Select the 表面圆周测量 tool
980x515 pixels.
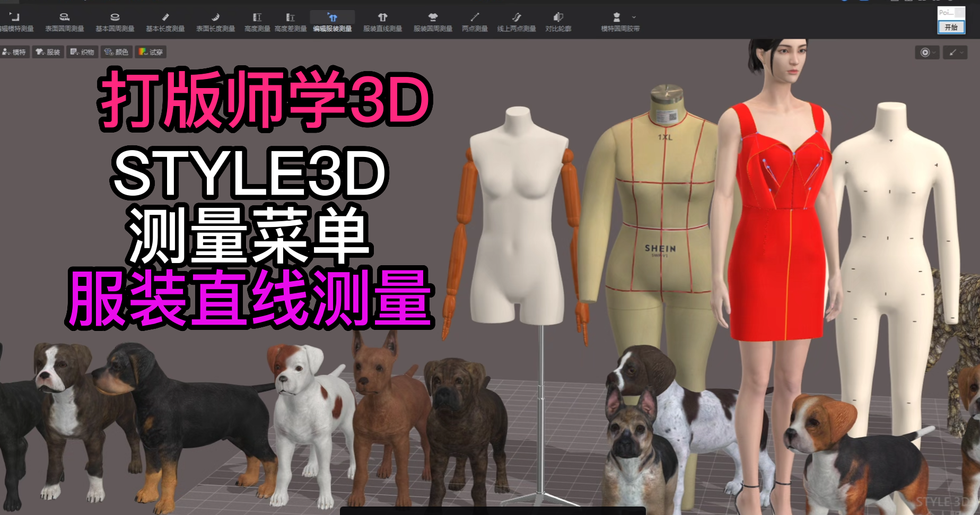(x=65, y=23)
